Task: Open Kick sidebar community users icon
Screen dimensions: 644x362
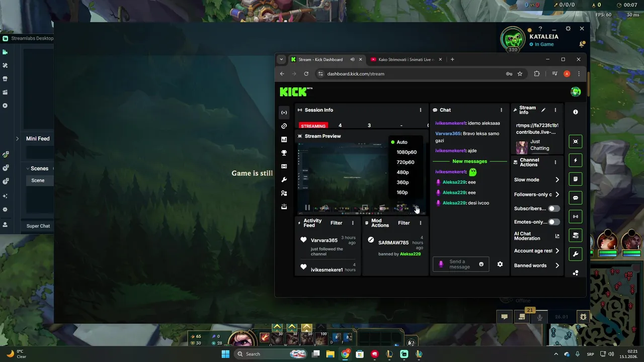Action: point(284,193)
